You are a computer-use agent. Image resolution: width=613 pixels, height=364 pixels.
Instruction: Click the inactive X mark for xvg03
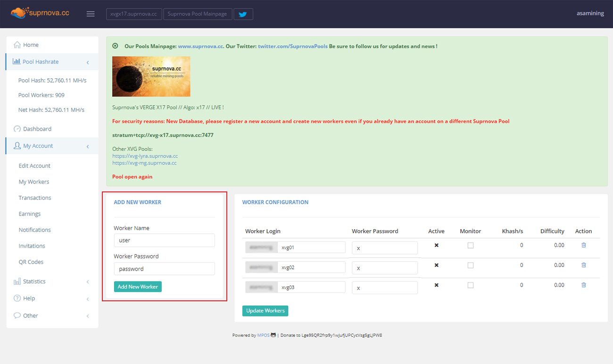[436, 285]
